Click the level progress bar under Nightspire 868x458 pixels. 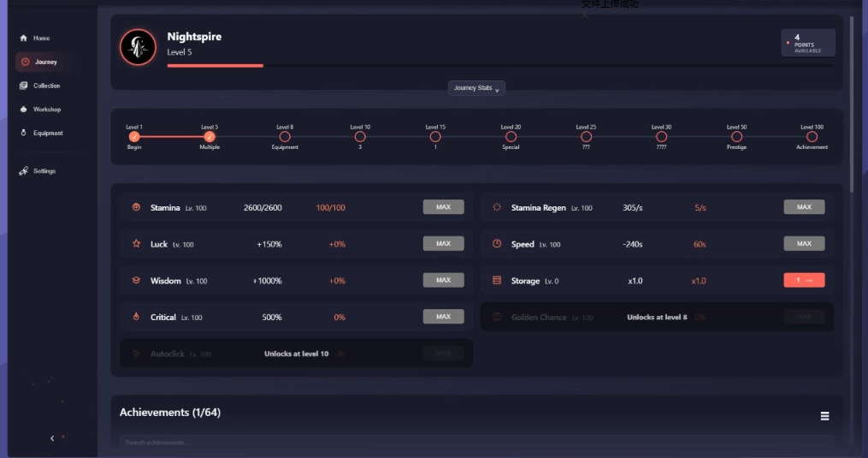coord(500,65)
